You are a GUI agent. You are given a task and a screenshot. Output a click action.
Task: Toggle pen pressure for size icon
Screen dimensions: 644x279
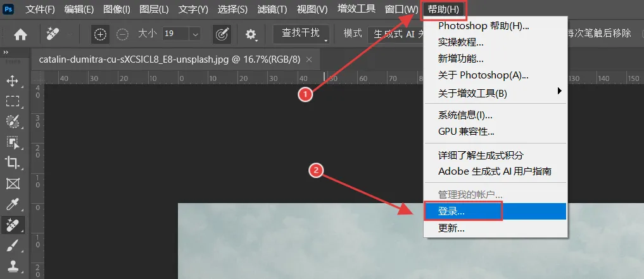click(222, 34)
